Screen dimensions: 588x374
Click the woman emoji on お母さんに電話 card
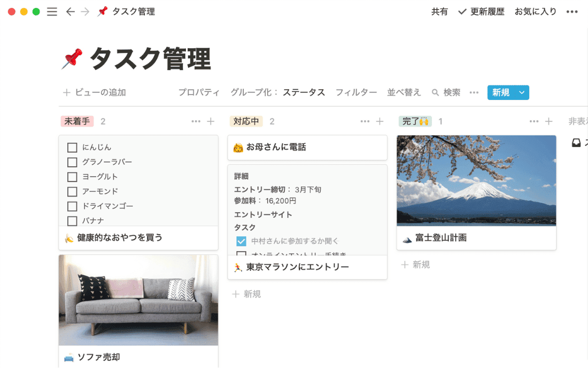click(x=238, y=147)
